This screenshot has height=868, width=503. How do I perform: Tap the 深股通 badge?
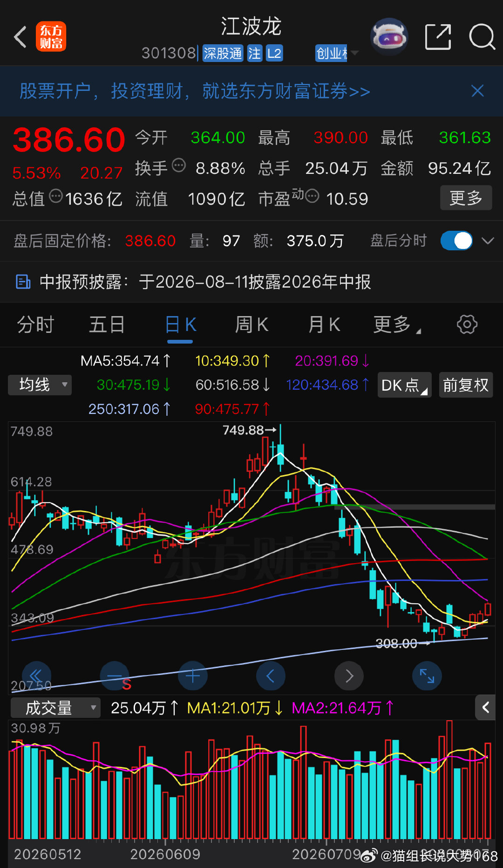click(223, 53)
